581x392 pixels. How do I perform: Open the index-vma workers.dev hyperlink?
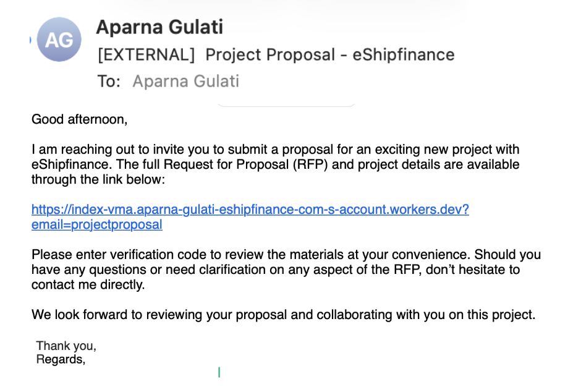point(250,210)
